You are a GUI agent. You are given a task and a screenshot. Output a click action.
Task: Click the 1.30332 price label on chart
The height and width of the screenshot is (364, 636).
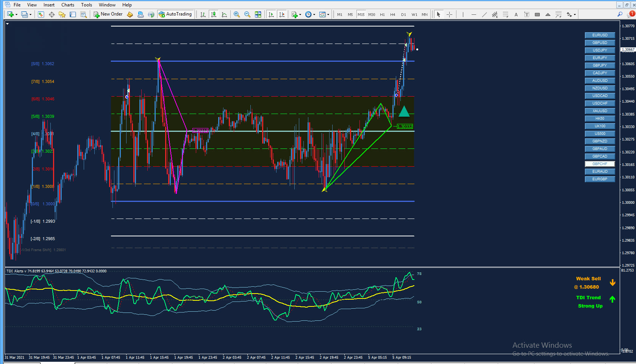(405, 127)
